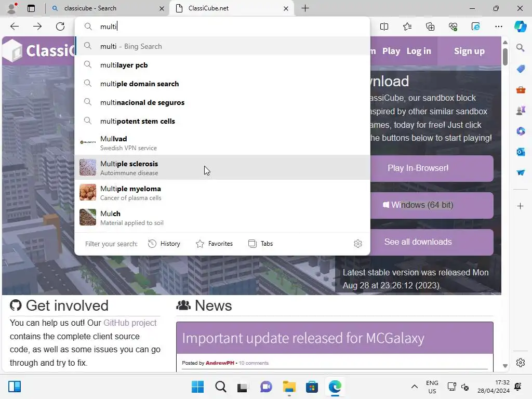Image resolution: width=532 pixels, height=399 pixels.
Task: Select the 'multipotent stem cells' suggestion
Action: (x=222, y=121)
